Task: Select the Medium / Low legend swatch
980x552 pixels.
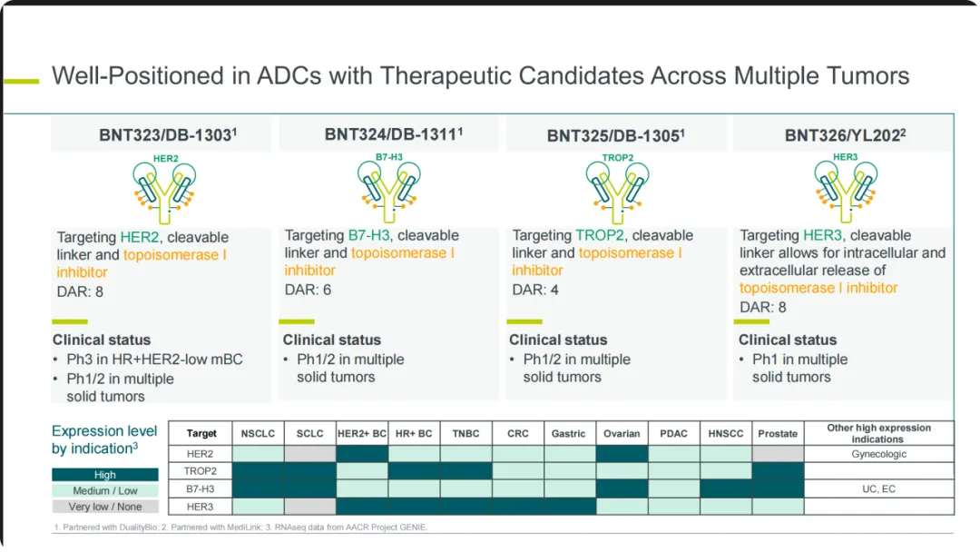Action: click(x=104, y=491)
